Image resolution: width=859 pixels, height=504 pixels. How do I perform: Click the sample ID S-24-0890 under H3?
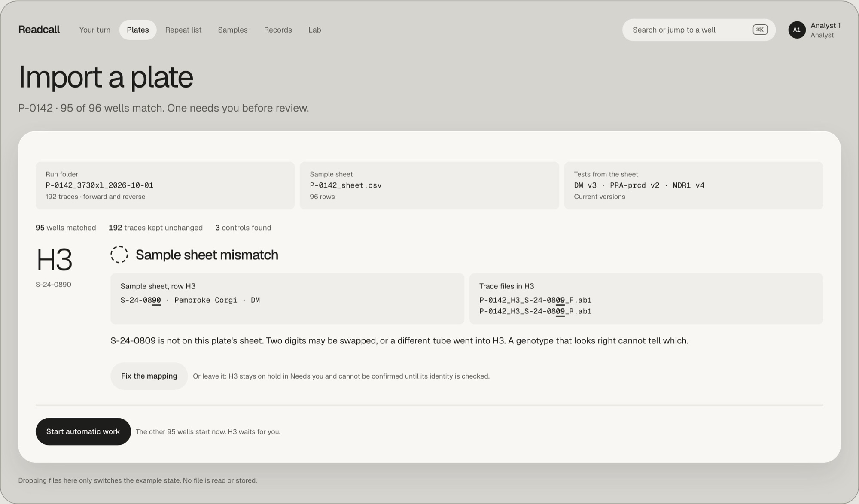[53, 285]
